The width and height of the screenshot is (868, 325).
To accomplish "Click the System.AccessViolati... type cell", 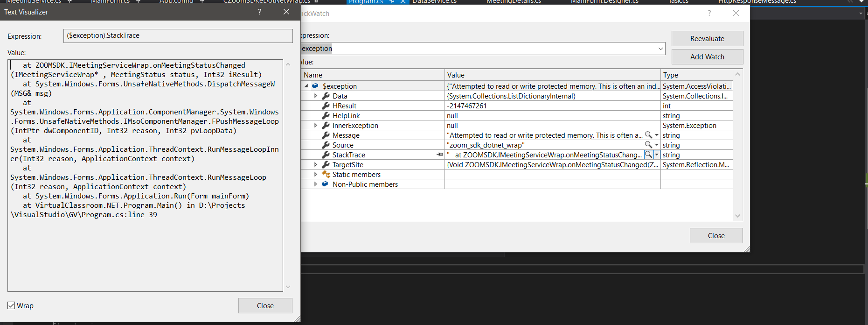I will tap(697, 86).
